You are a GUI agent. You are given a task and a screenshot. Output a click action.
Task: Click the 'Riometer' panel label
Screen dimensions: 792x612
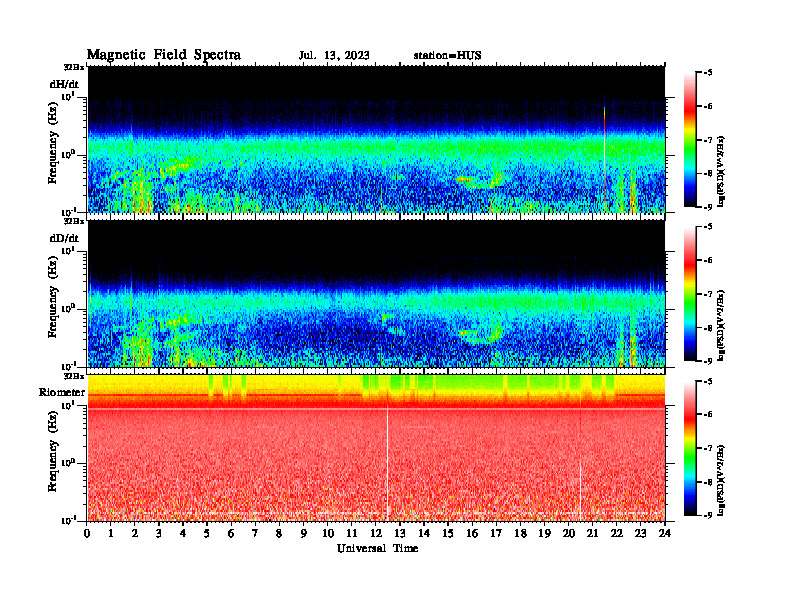tap(62, 392)
